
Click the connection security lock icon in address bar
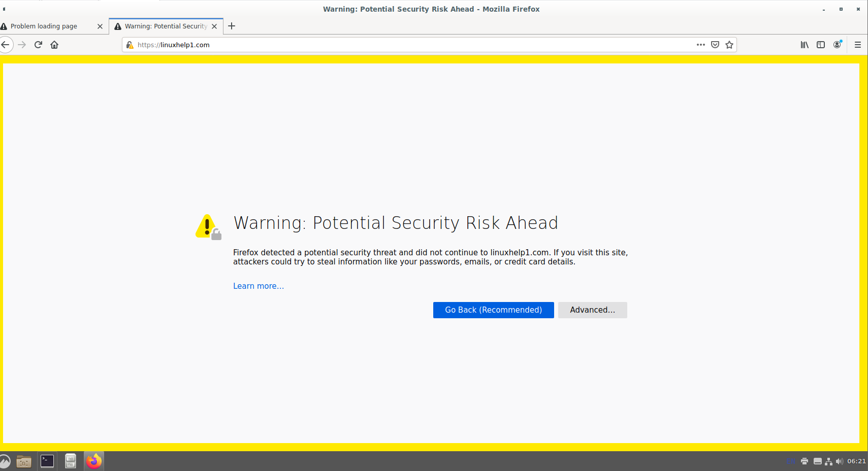pos(130,45)
